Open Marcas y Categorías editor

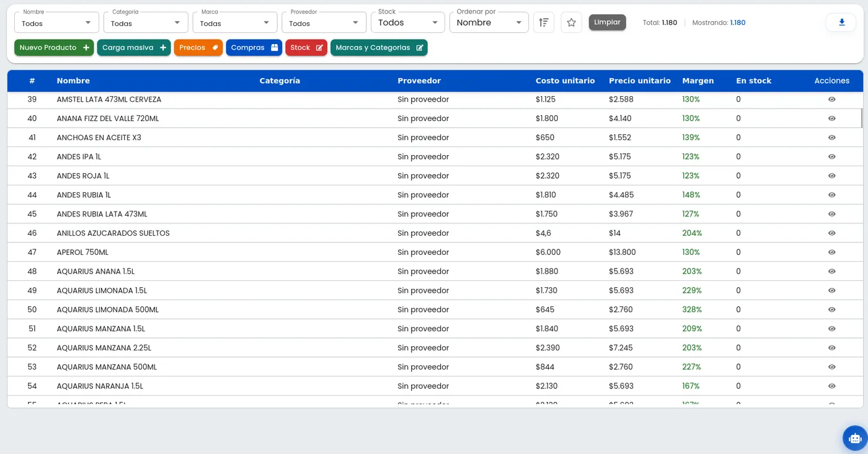point(379,48)
